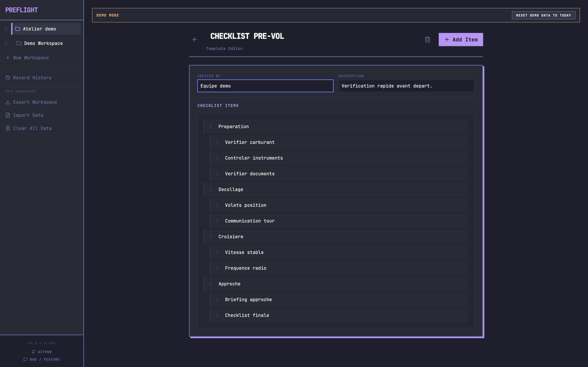Click the drag handle on the Preparation item

pyautogui.click(x=211, y=126)
